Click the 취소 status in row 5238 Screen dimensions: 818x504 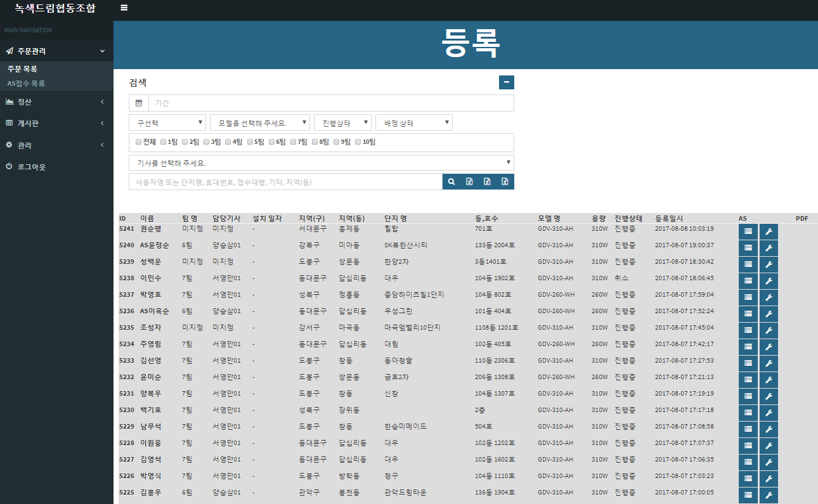(621, 278)
